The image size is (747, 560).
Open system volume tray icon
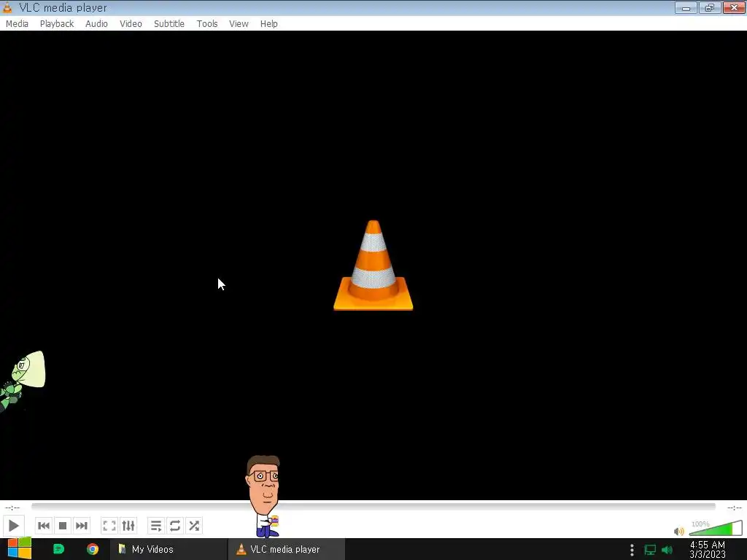667,550
